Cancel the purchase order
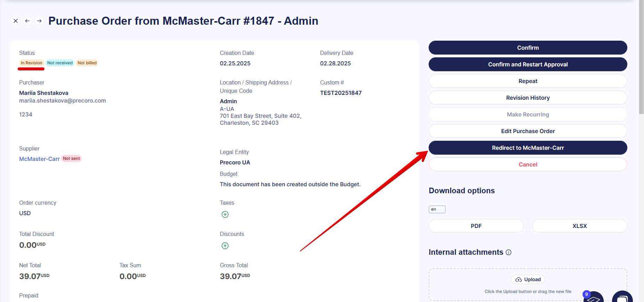This screenshot has height=302, width=644. pos(528,164)
